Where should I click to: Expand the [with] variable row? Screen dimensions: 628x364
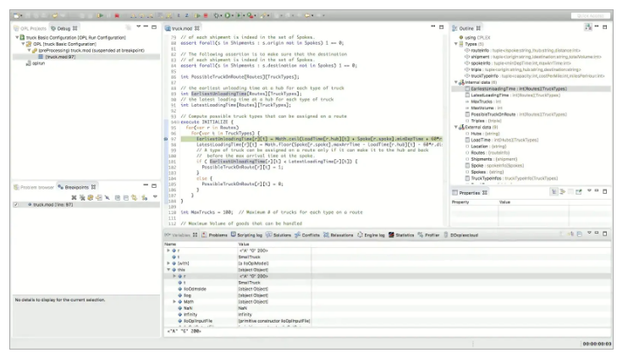pos(169,263)
